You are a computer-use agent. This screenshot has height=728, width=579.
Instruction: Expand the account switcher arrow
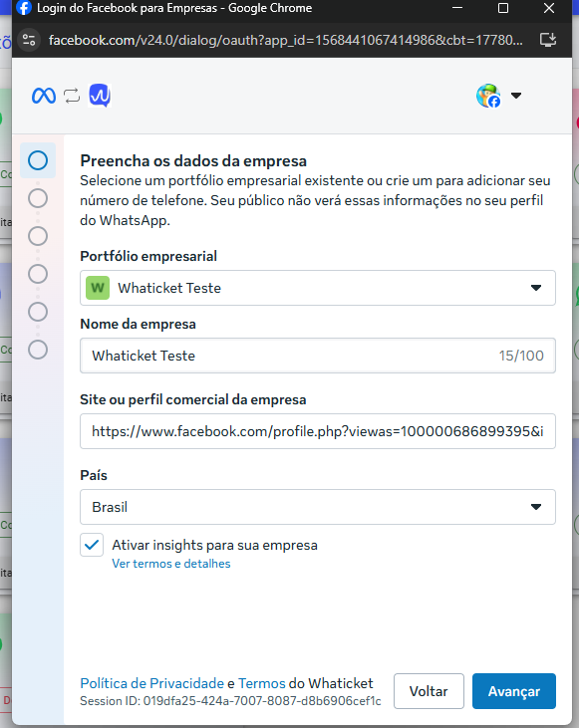click(516, 96)
